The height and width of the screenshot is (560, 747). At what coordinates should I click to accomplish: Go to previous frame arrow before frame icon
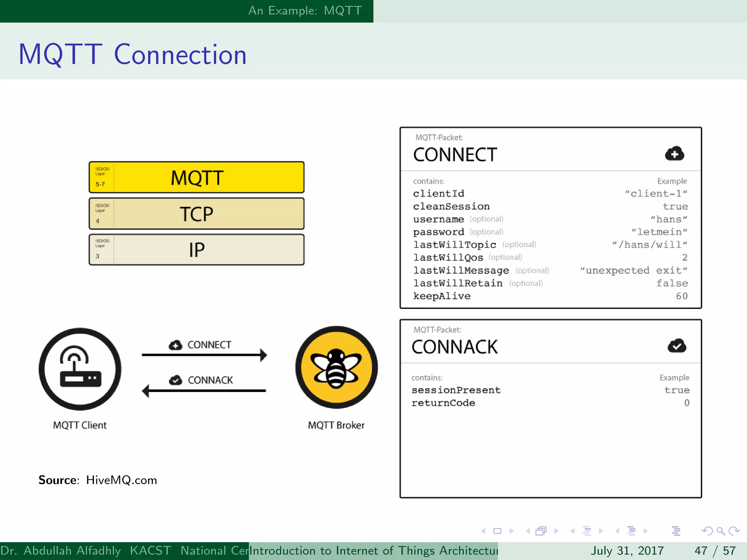(x=528, y=531)
